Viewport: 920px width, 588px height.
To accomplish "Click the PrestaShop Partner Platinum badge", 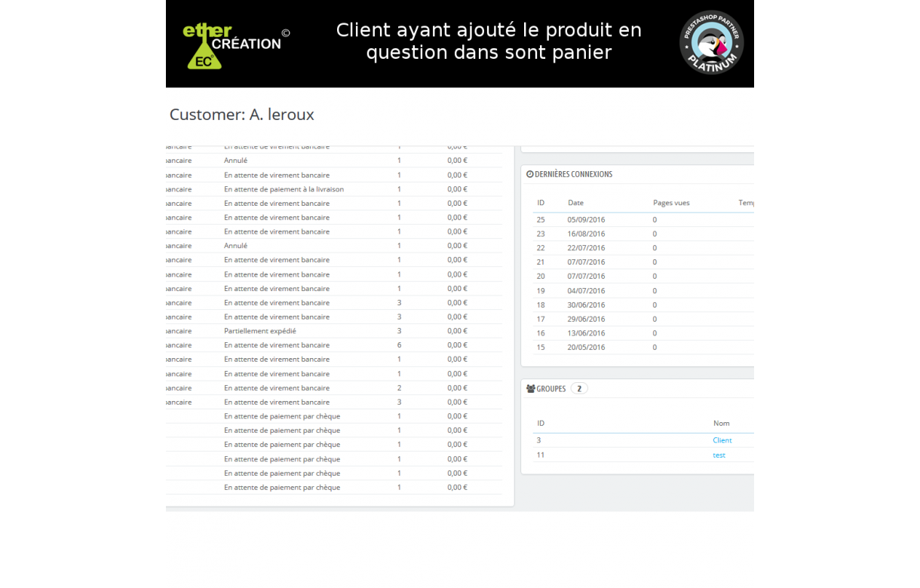I will coord(711,42).
